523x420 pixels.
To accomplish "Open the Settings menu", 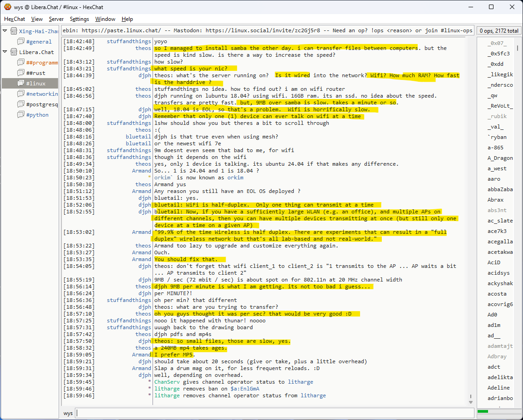I will pos(79,19).
